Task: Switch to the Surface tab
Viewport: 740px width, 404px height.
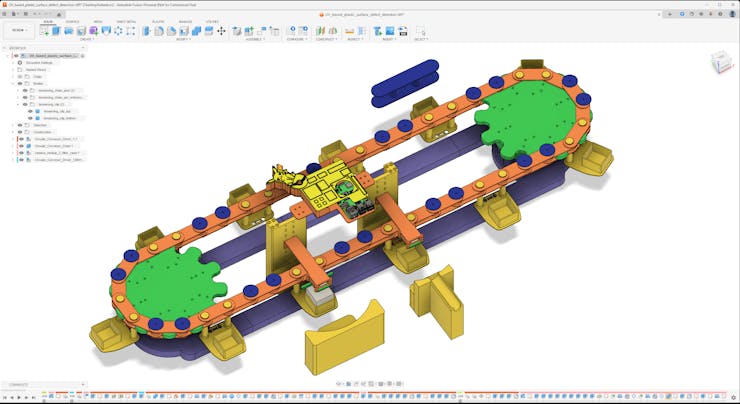Action: tap(72, 21)
